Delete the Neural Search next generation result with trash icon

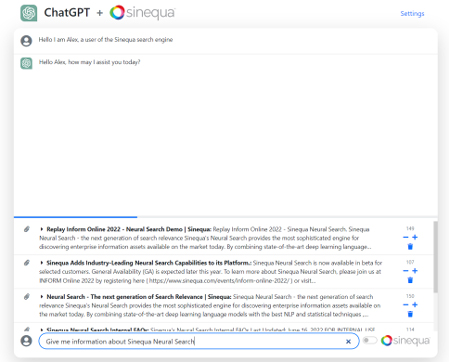point(410,314)
